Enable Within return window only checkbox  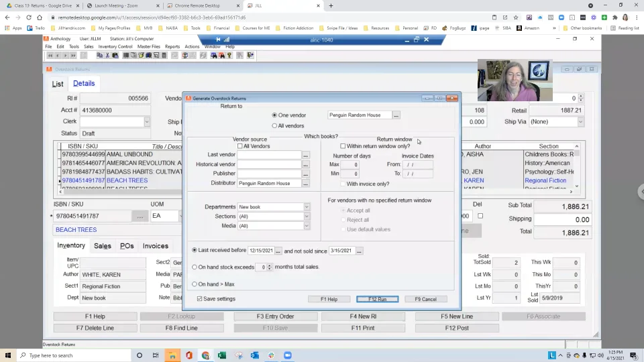[x=343, y=146]
